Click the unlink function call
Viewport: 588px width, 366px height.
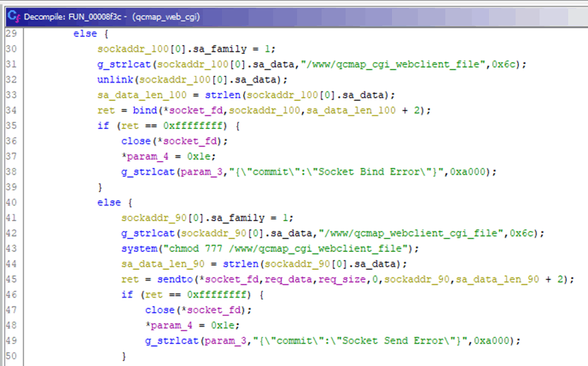point(115,80)
